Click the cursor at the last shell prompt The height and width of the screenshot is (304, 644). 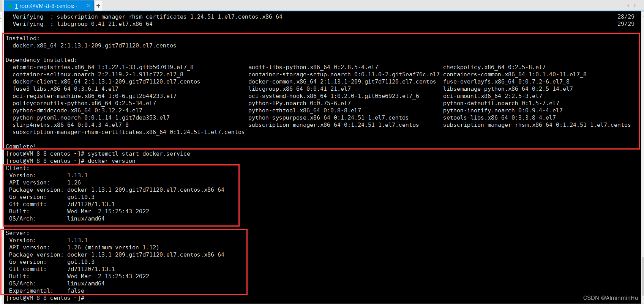coord(90,298)
